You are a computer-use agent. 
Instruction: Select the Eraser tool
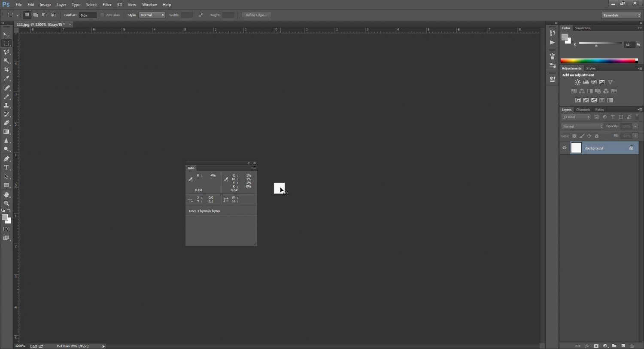tap(6, 123)
